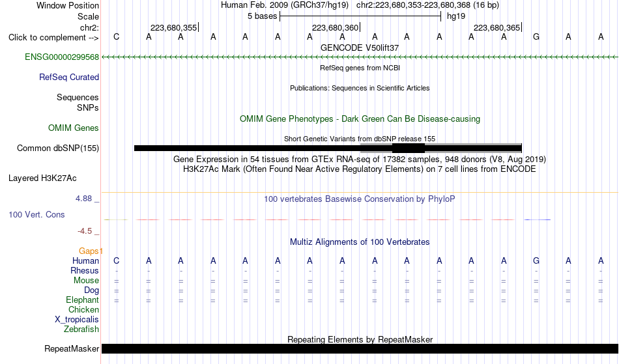Click the Scale label
Screen dimensions: 619x364
[88, 16]
